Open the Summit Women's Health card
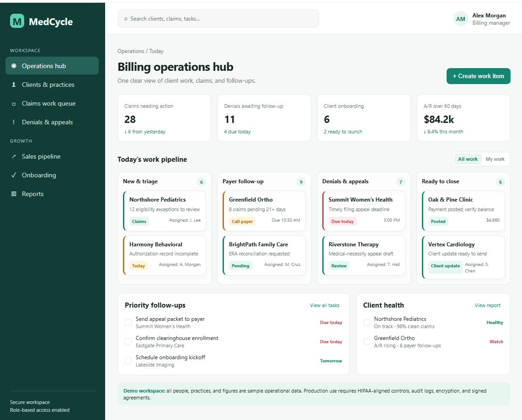The image size is (522, 420). [x=364, y=211]
